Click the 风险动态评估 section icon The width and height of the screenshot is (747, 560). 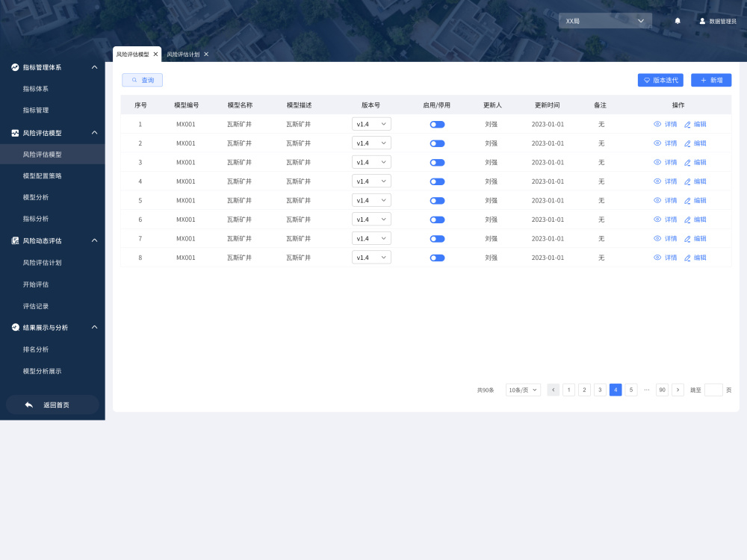tap(15, 240)
